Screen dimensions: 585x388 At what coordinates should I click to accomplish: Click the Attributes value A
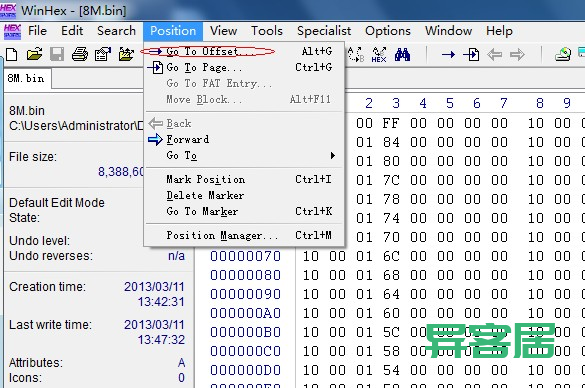(181, 363)
